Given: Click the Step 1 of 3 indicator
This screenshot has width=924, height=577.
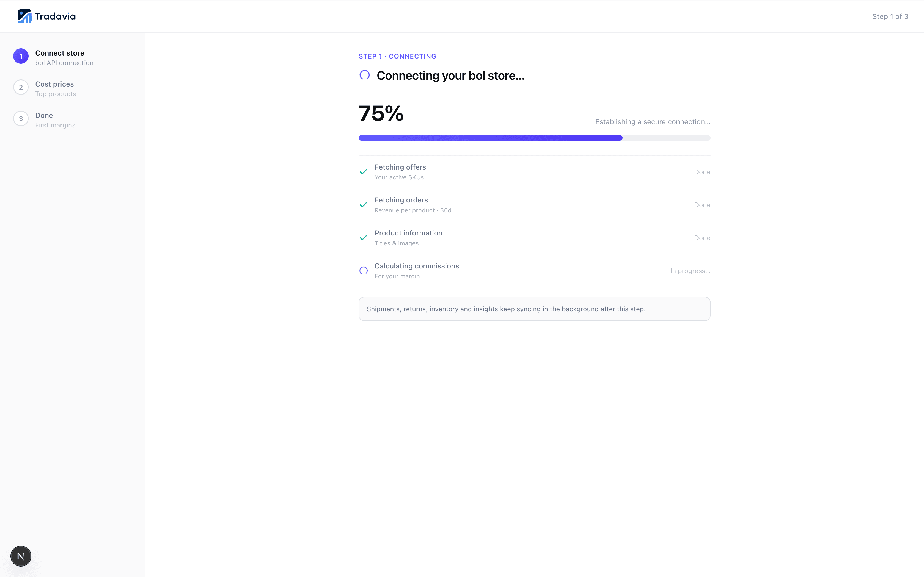Looking at the screenshot, I should pos(890,16).
